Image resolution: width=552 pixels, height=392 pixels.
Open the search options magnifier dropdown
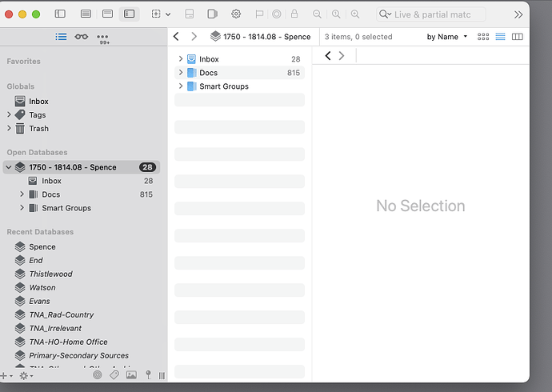(385, 14)
